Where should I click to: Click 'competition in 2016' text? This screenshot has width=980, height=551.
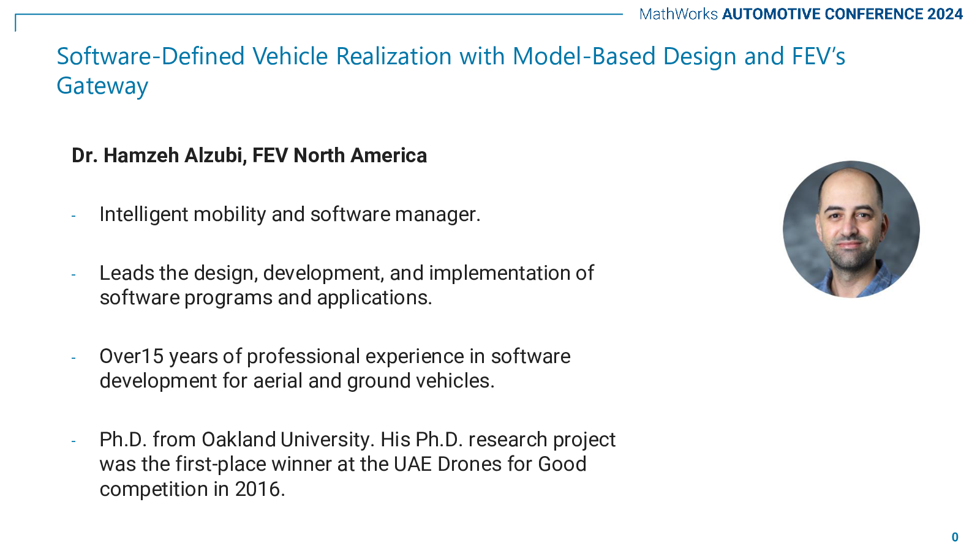192,489
